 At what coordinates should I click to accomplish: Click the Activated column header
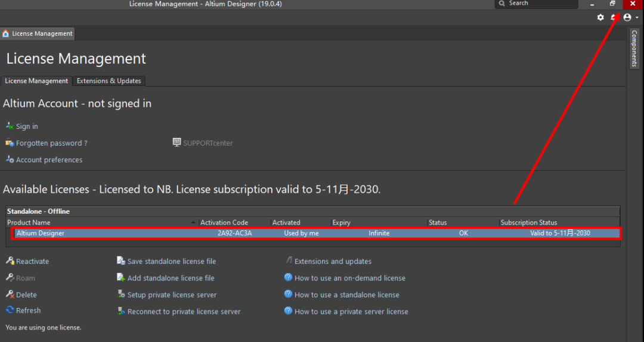tap(301, 223)
